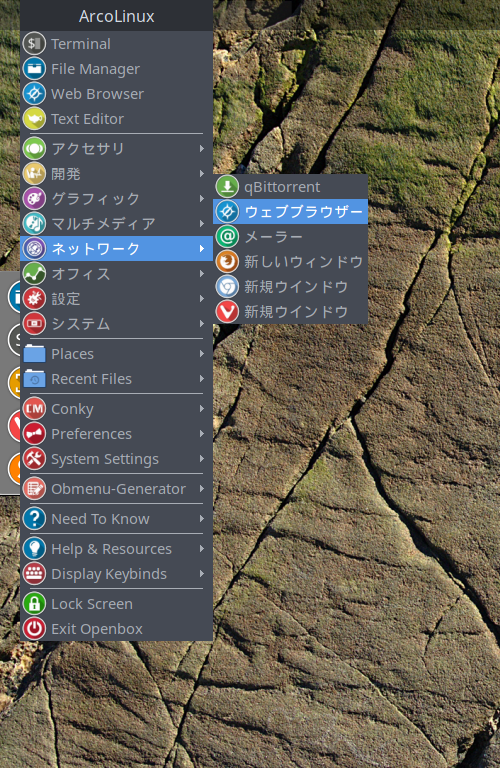Select the Text Editor menu entry
The width and height of the screenshot is (500, 768).
pos(117,119)
